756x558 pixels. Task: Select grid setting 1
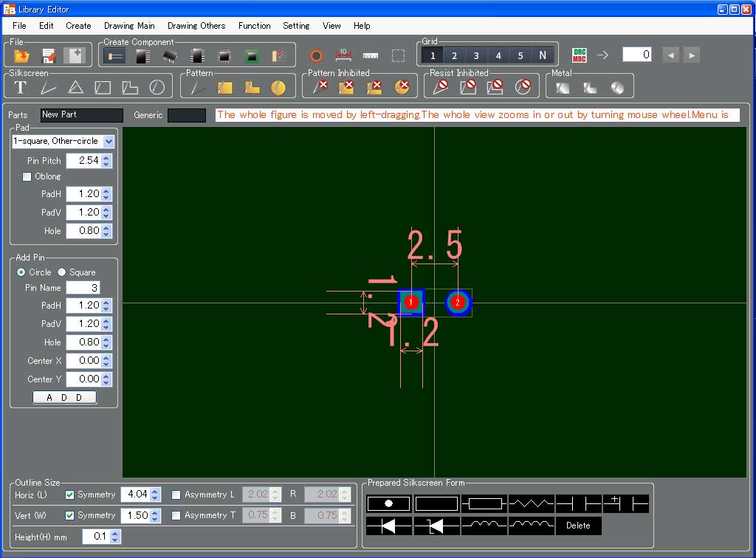click(x=433, y=55)
